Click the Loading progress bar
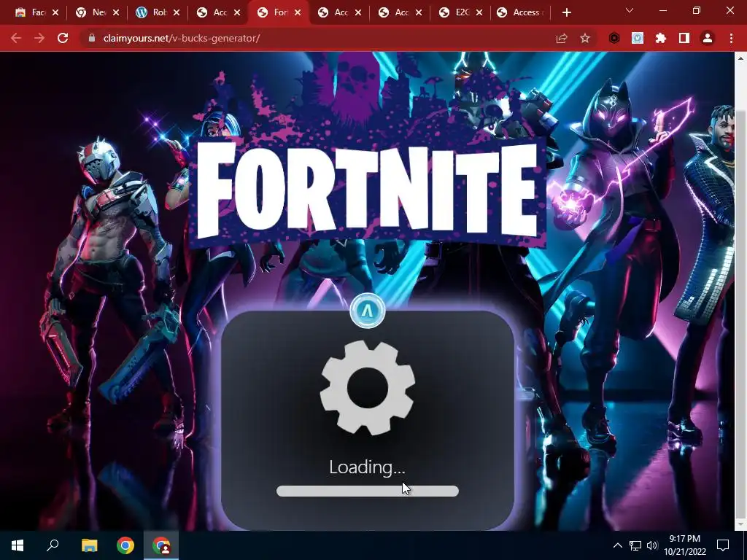The height and width of the screenshot is (560, 747). (x=368, y=491)
